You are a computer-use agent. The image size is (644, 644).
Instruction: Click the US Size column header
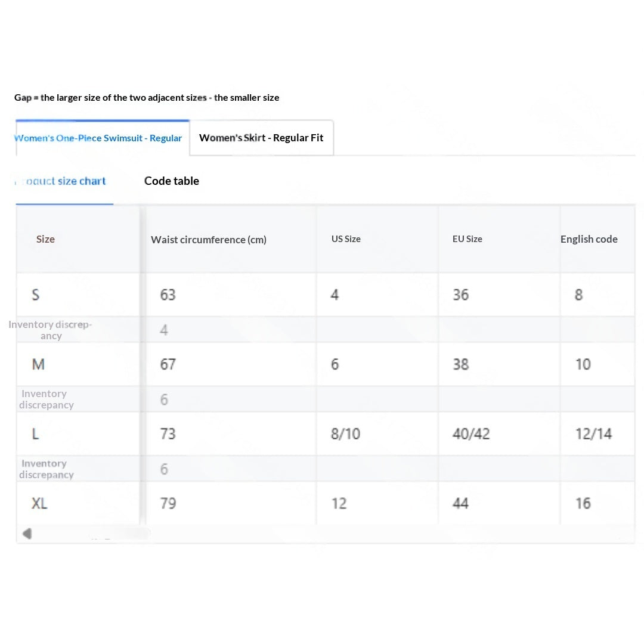(346, 239)
